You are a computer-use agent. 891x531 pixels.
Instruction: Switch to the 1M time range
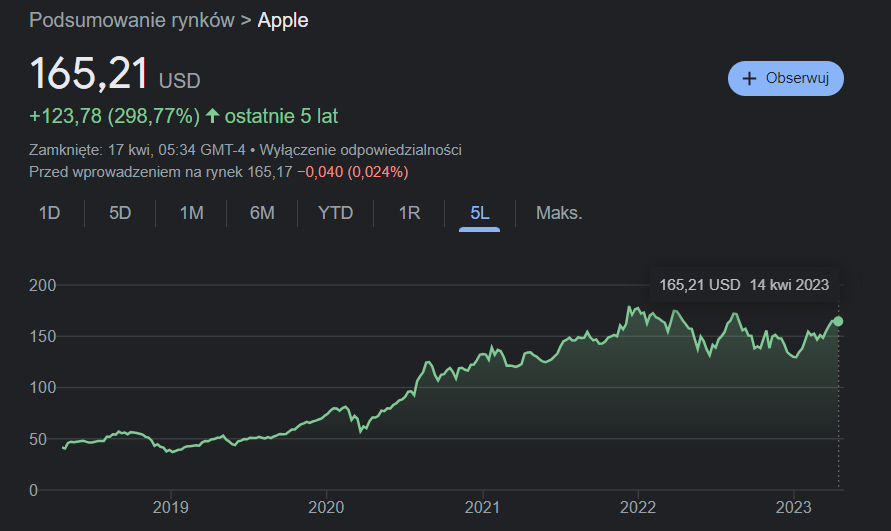point(191,213)
